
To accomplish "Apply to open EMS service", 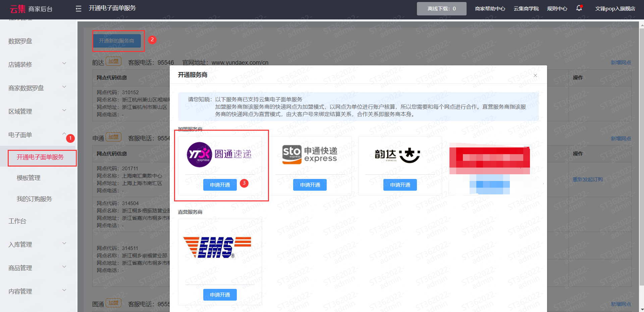I will tap(220, 295).
